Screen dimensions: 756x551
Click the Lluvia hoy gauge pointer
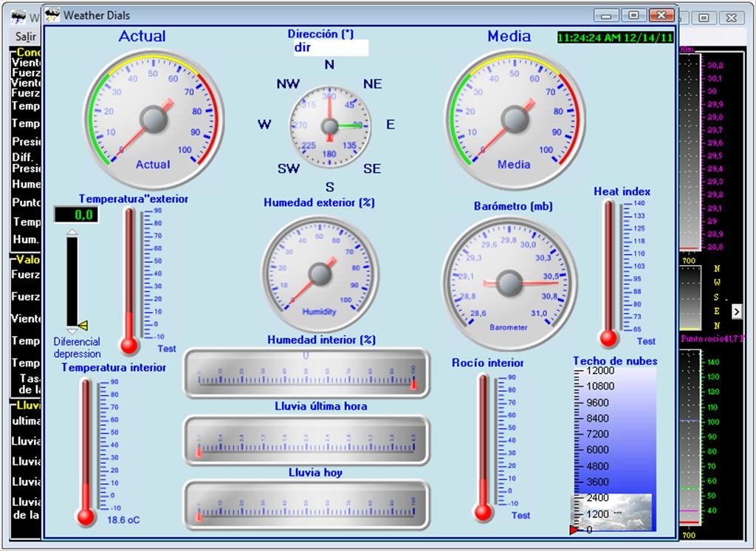(199, 517)
